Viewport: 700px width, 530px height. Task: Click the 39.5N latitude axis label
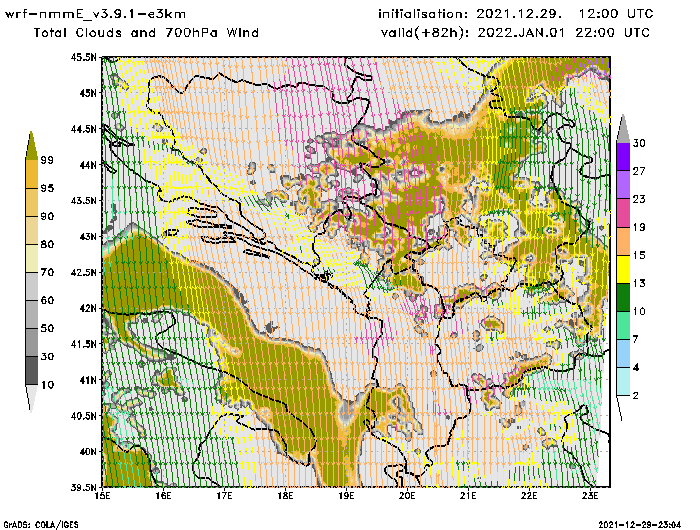83,487
